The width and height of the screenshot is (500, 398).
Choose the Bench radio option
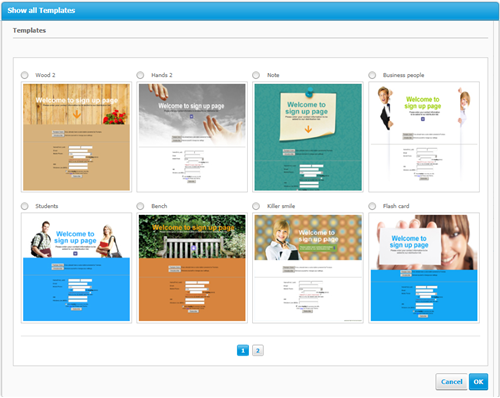(140, 206)
